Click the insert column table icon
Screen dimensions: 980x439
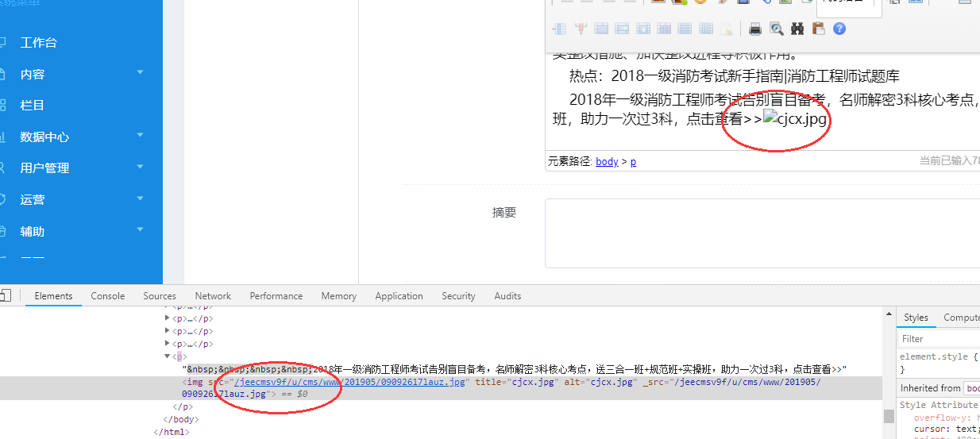pyautogui.click(x=559, y=29)
